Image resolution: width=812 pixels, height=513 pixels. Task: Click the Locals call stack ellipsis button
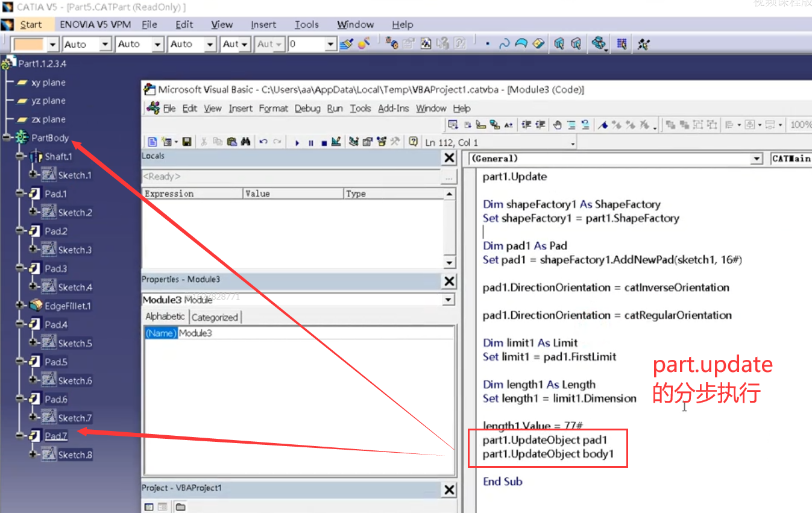coord(448,177)
